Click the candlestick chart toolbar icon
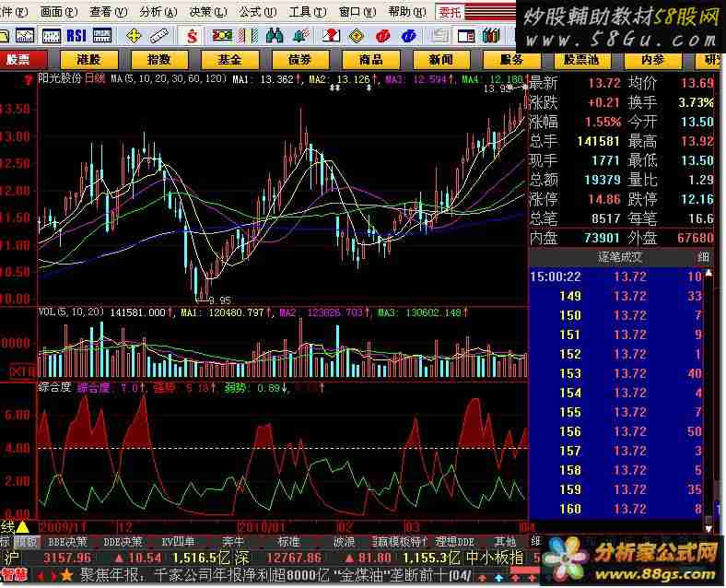 pyautogui.click(x=51, y=36)
